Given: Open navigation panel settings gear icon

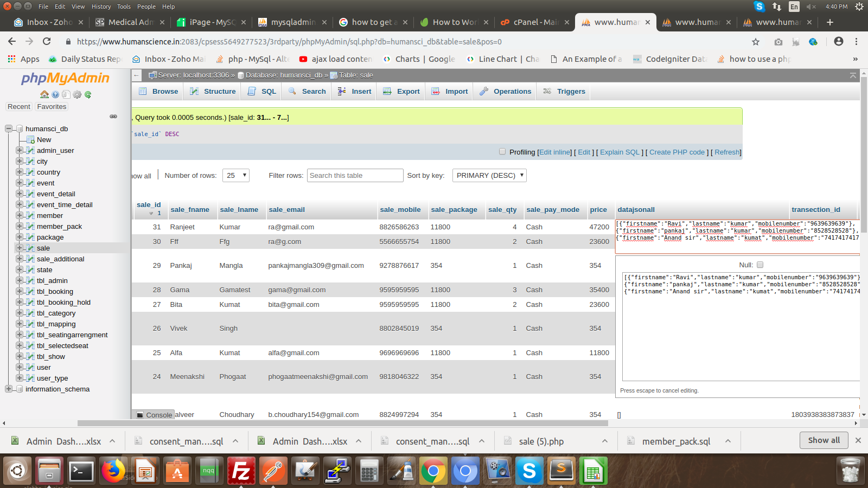Looking at the screenshot, I should pos(77,94).
